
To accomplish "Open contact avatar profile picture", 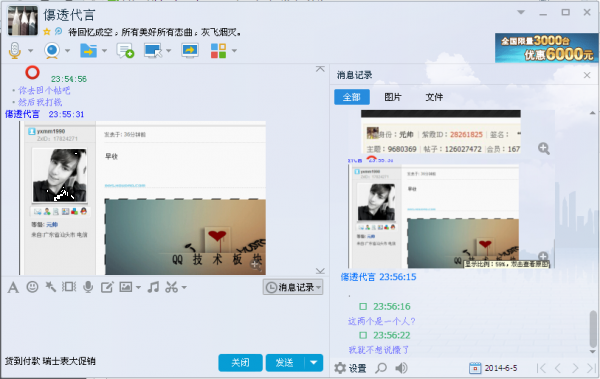I will (x=23, y=21).
